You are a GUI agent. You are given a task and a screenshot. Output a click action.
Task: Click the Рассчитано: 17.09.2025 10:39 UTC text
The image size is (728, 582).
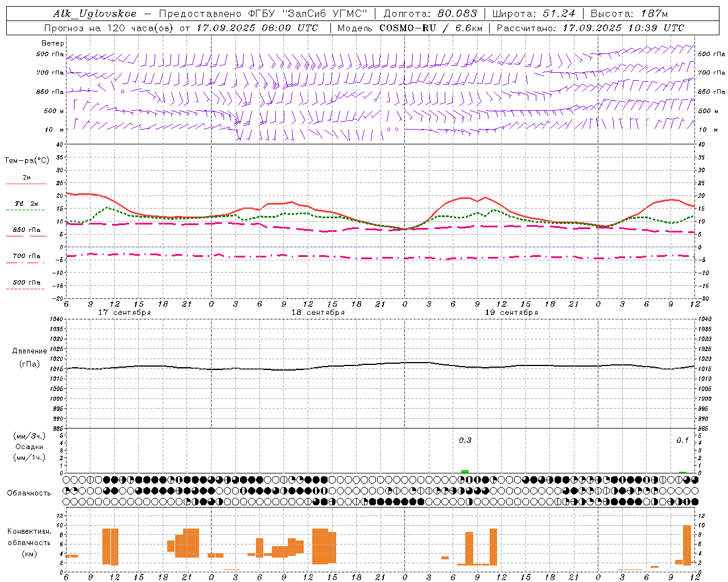[590, 28]
